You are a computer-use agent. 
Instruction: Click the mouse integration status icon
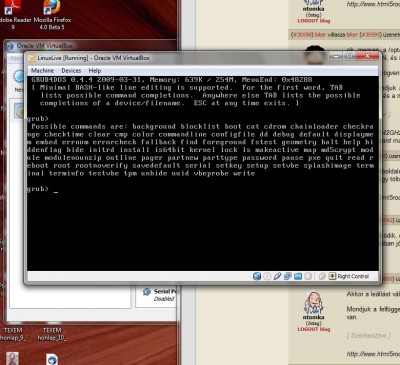322,276
